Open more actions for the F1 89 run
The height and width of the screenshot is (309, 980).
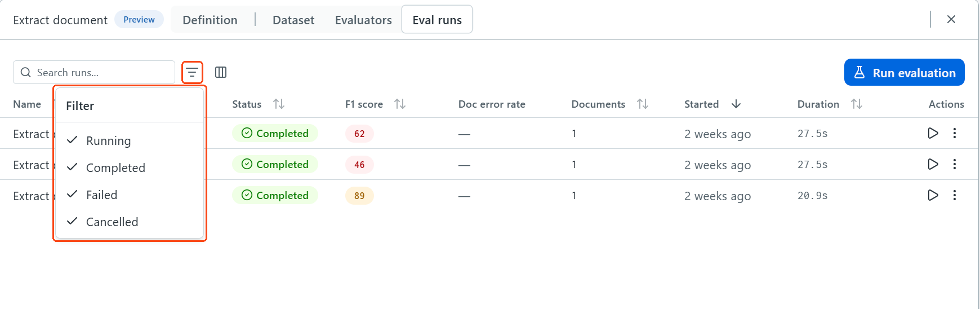coord(955,195)
